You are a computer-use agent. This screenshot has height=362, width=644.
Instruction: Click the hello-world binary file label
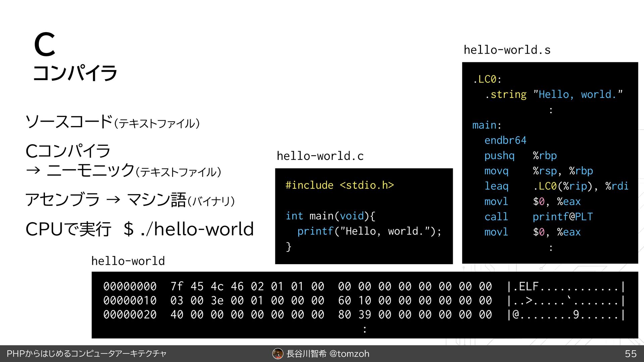[128, 261]
